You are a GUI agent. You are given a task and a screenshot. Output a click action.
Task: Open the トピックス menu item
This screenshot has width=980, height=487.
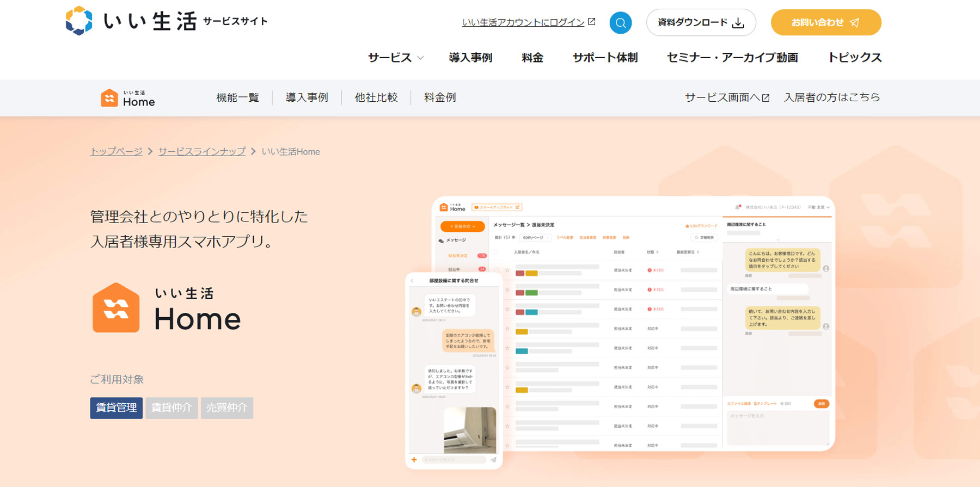(854, 58)
